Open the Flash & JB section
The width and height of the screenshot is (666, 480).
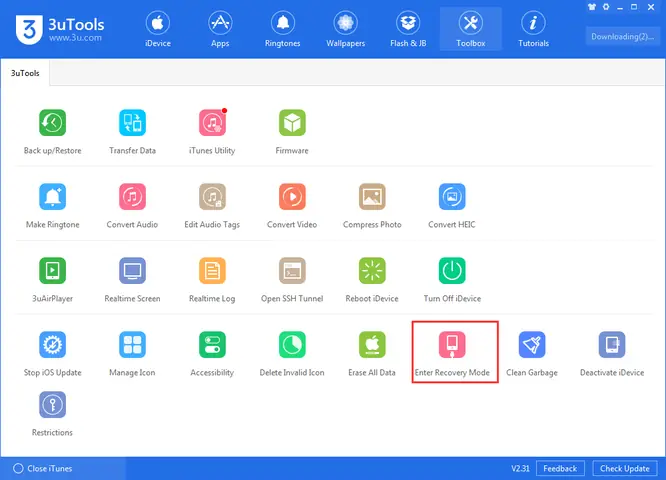408,29
